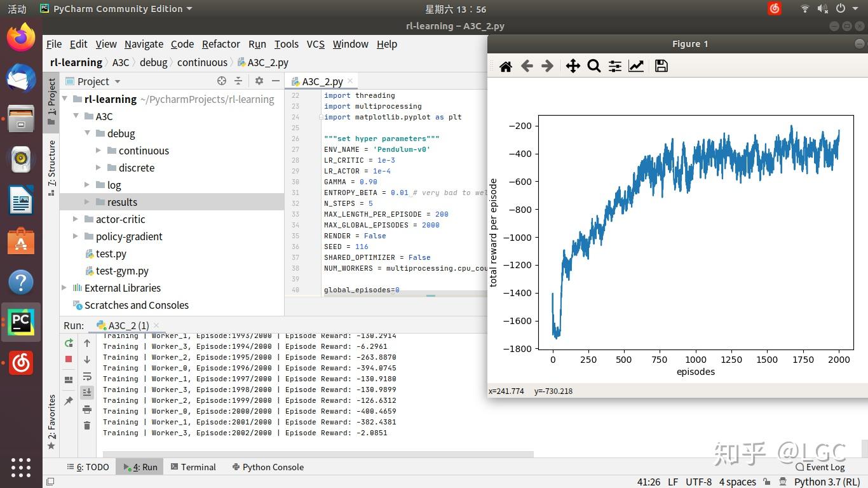
Task: Click the Rerun green arrow in Run panel
Action: coord(69,343)
